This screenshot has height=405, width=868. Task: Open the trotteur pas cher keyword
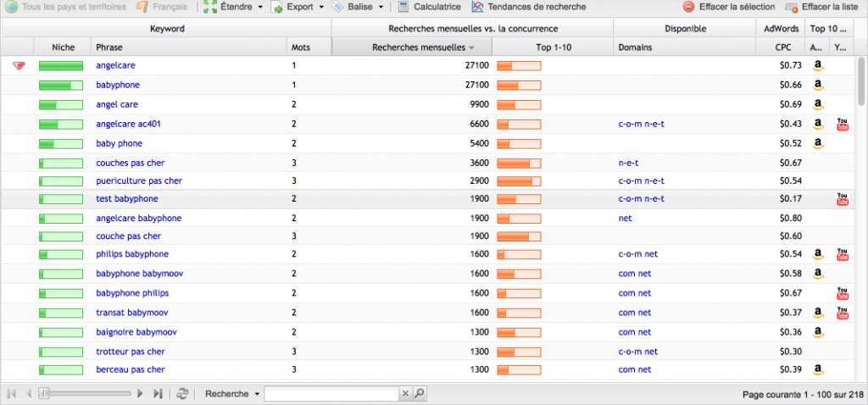click(x=130, y=352)
